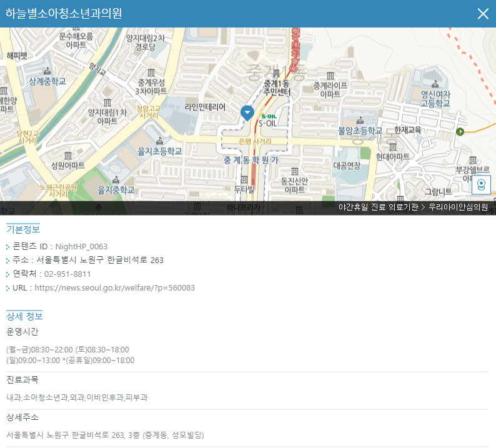Click the detailed address with 성모빌딩
This screenshot has height=448, width=496.
[x=105, y=435]
